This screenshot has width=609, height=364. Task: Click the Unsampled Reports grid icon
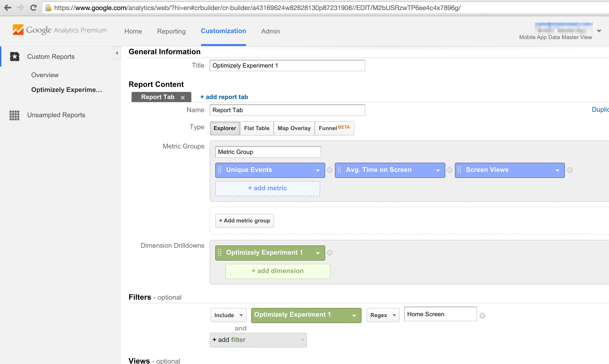(14, 115)
